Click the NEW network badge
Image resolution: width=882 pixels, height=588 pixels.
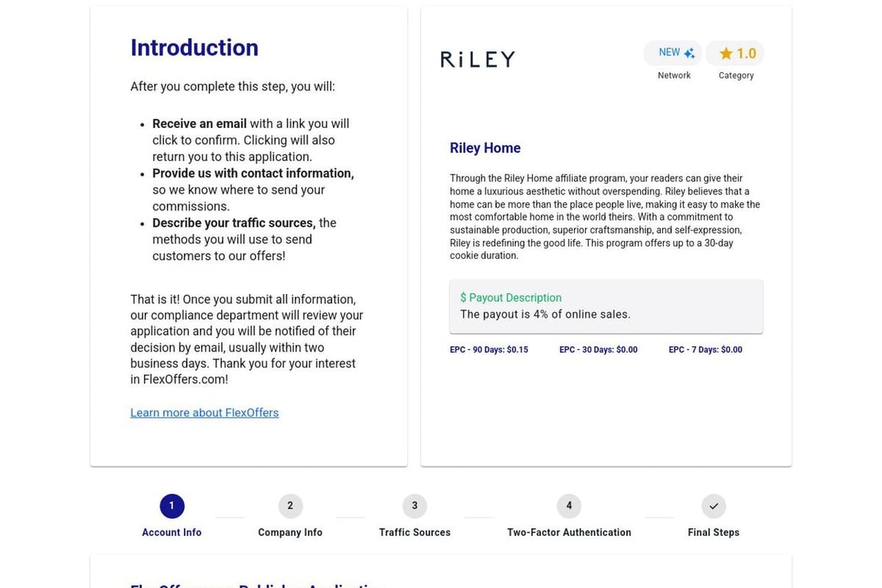click(673, 53)
